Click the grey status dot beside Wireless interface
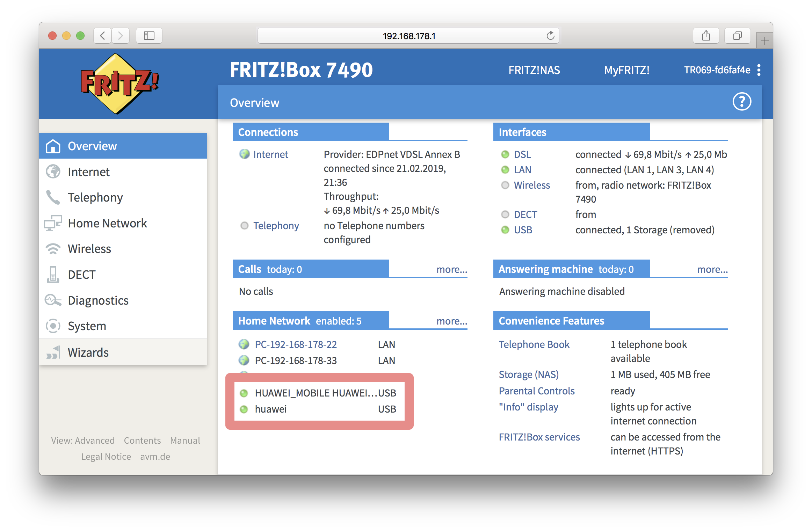This screenshot has width=812, height=531. 505,185
